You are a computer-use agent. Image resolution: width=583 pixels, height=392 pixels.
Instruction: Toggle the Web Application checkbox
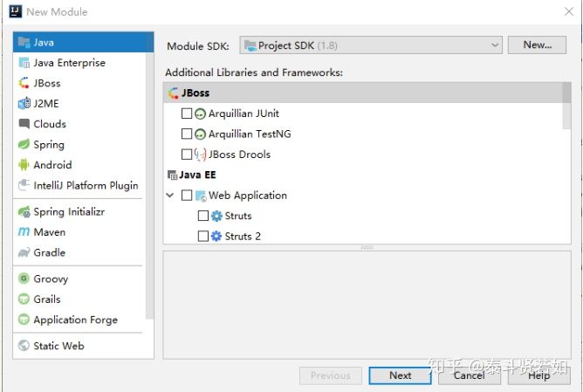[x=187, y=196]
